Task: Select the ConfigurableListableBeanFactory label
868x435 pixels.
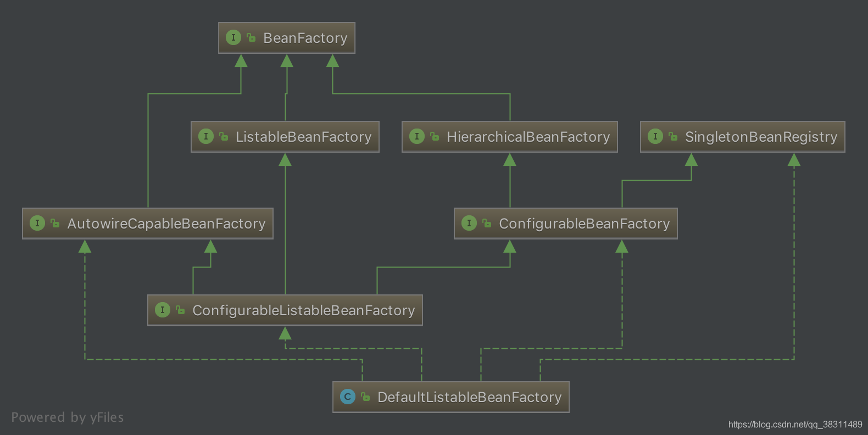Action: pyautogui.click(x=304, y=310)
